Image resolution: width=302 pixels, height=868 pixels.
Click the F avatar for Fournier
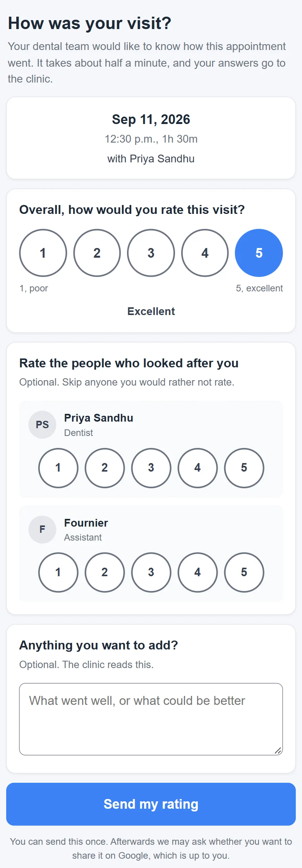42,529
